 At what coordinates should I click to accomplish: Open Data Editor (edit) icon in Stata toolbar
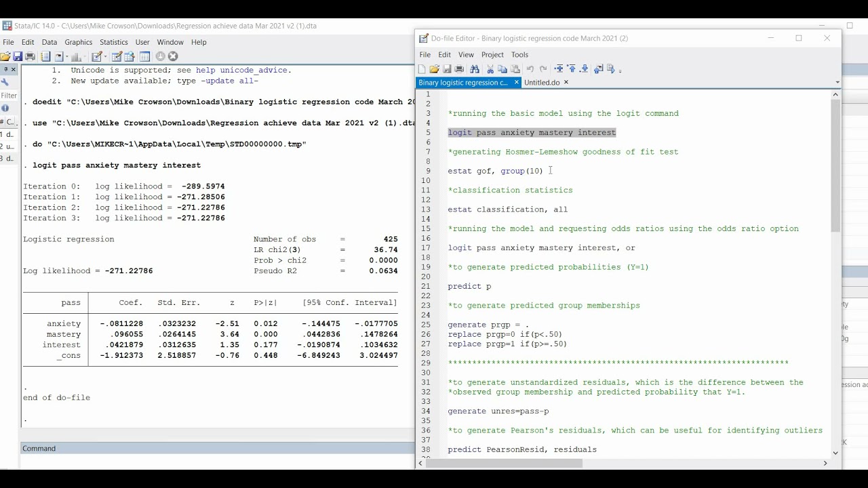pyautogui.click(x=117, y=57)
